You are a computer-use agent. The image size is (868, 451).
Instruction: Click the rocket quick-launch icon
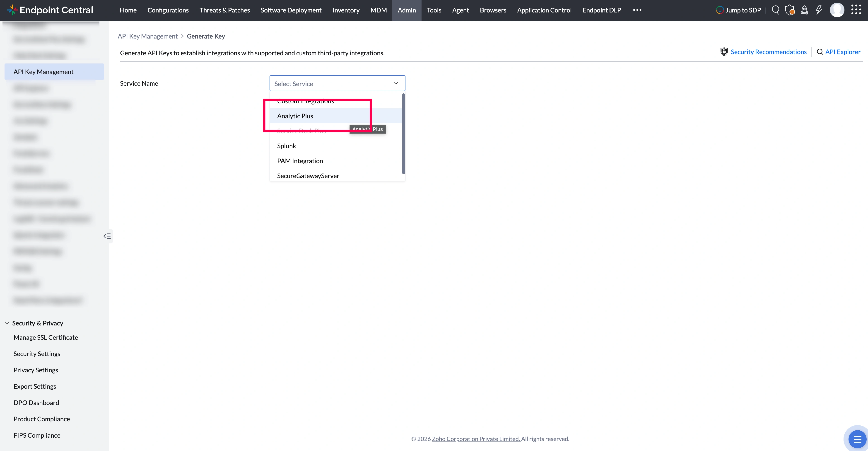(x=804, y=10)
